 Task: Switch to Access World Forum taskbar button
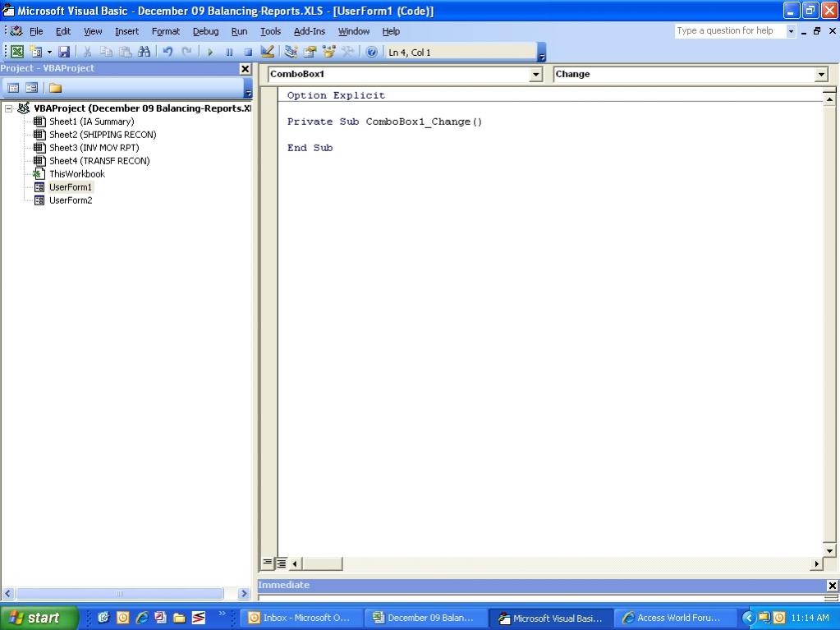click(x=674, y=618)
